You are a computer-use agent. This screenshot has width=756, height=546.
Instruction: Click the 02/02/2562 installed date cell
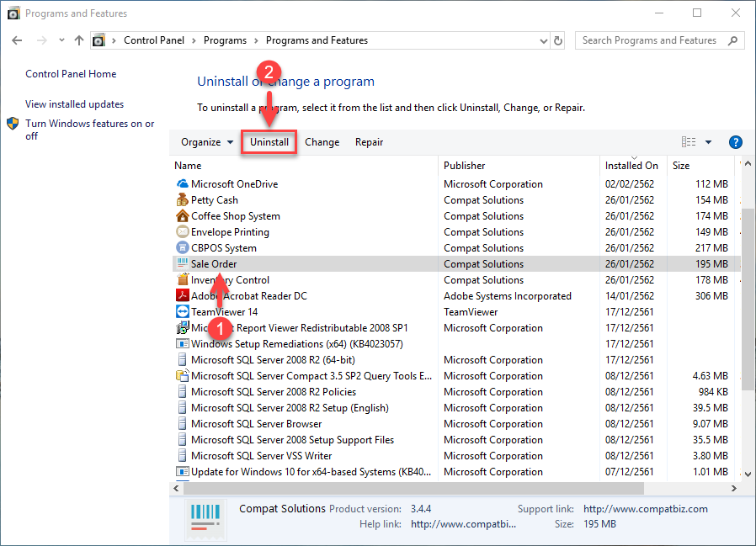[x=629, y=184]
